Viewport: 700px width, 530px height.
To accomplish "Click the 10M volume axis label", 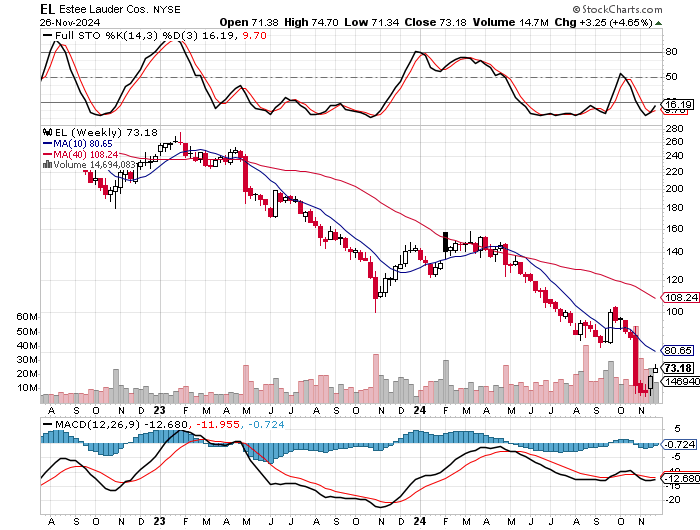I will tap(27, 388).
